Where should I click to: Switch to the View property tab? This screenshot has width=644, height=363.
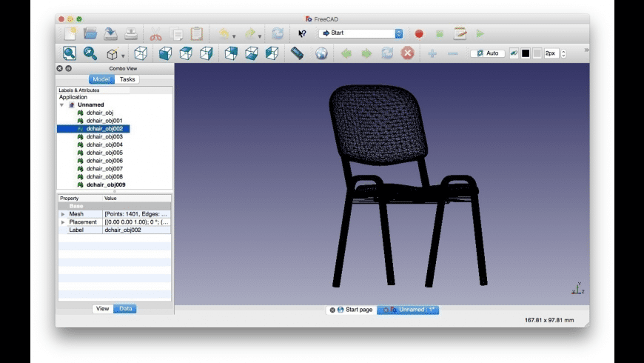pos(102,309)
